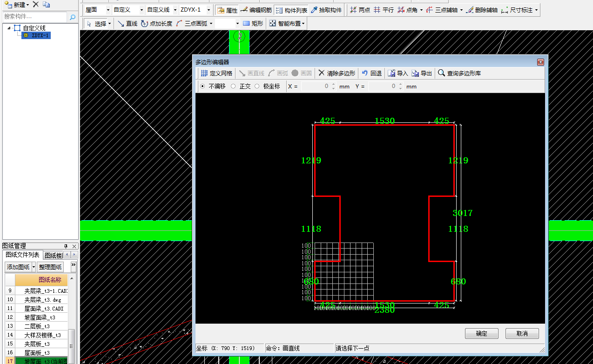
Task: Select drawing 屋面板_t3 row
Action: pos(37,353)
